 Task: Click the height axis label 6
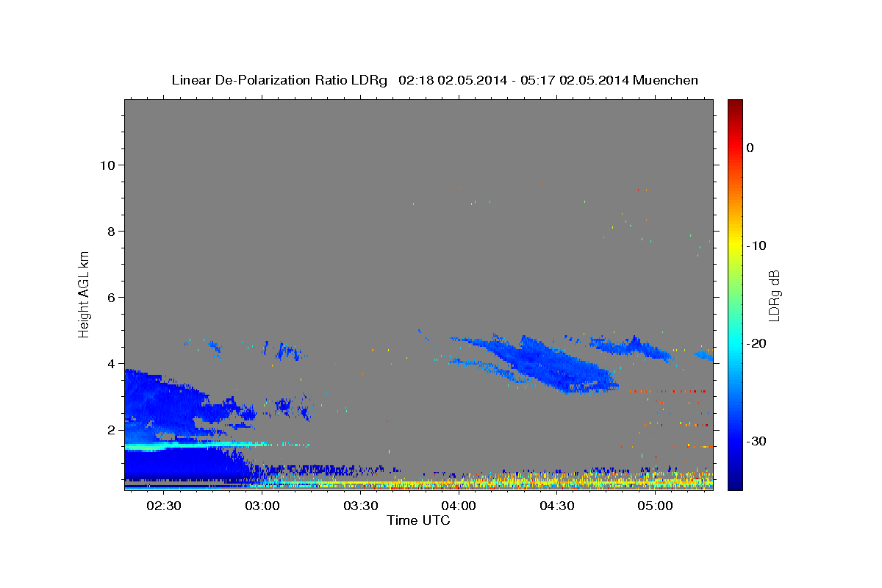coord(111,297)
